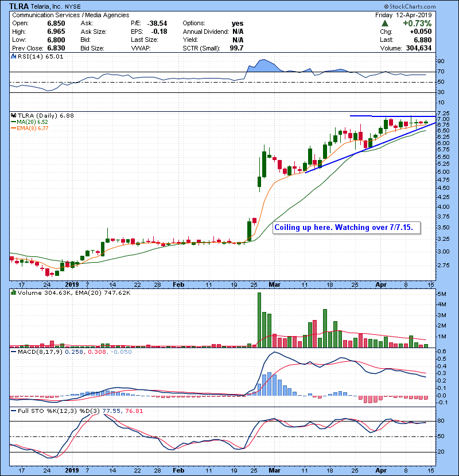Click the MACD signal value 0.308
The height and width of the screenshot is (476, 459).
pos(97,352)
